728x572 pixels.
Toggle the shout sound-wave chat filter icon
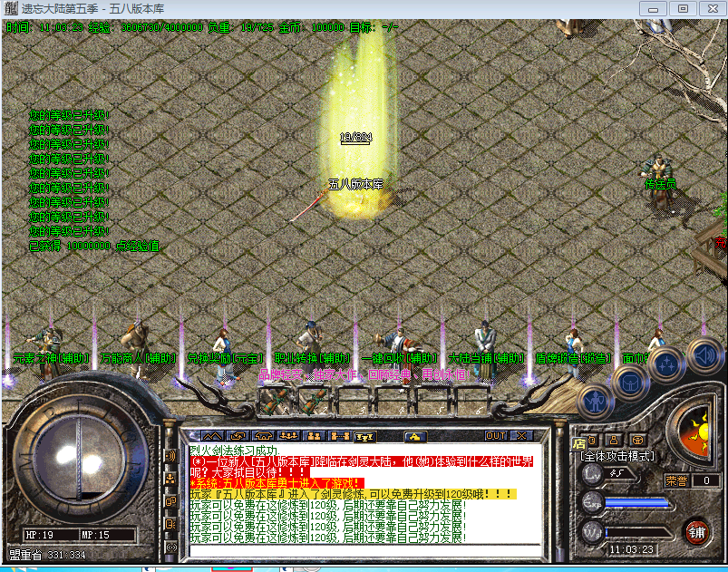[170, 455]
